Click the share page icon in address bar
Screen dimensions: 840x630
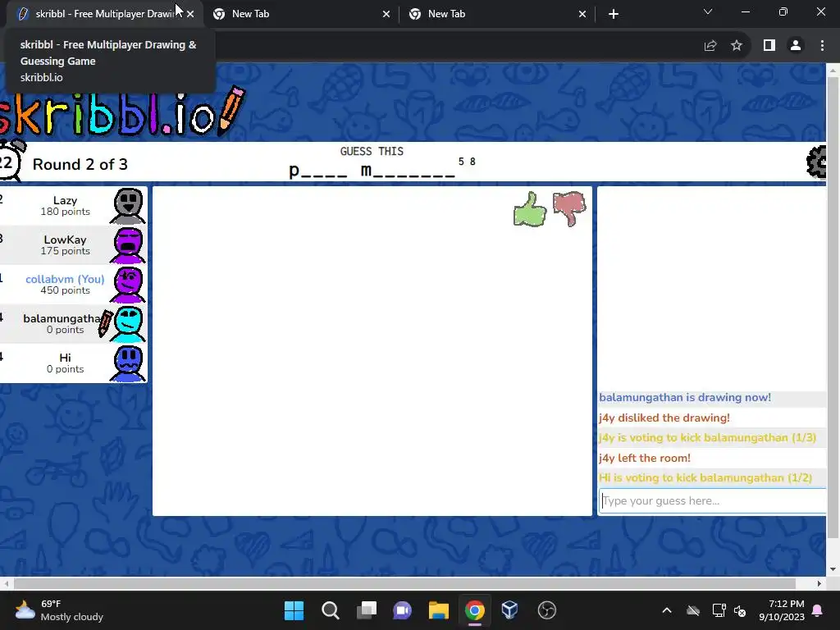click(710, 46)
